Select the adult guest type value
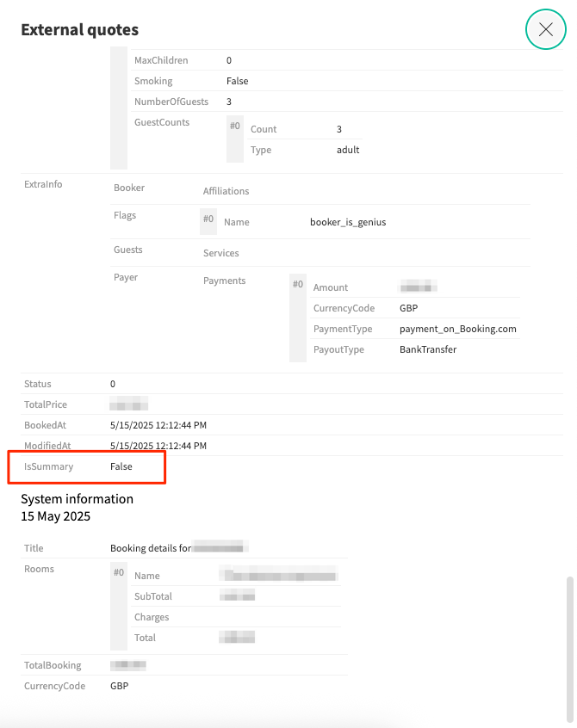 [348, 150]
